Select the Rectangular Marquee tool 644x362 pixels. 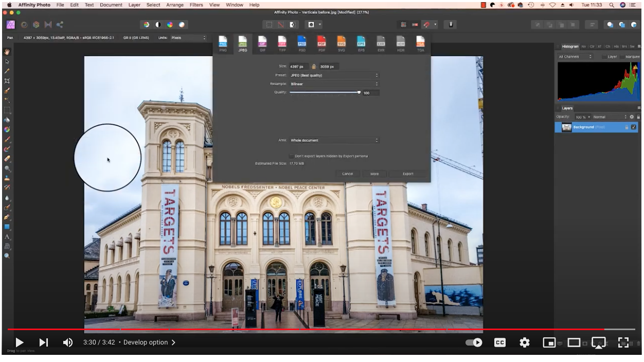click(7, 110)
